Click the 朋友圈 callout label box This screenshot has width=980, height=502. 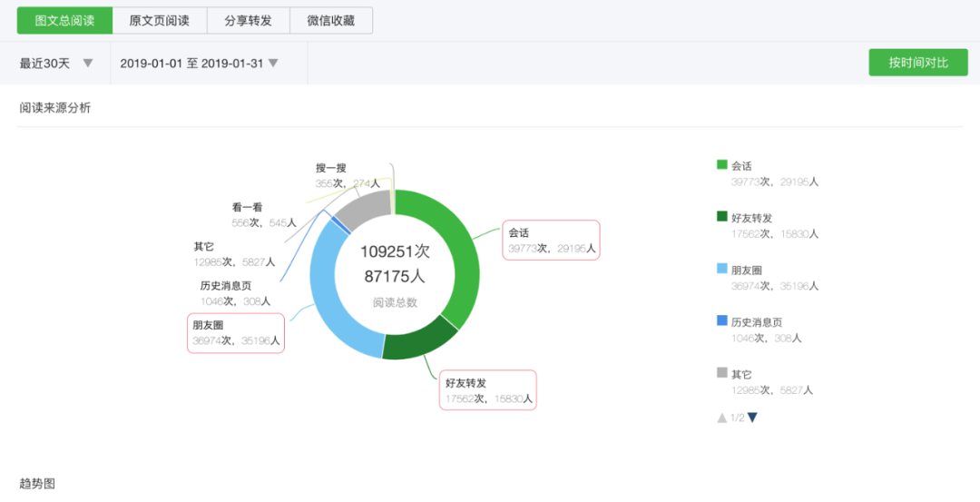[236, 333]
